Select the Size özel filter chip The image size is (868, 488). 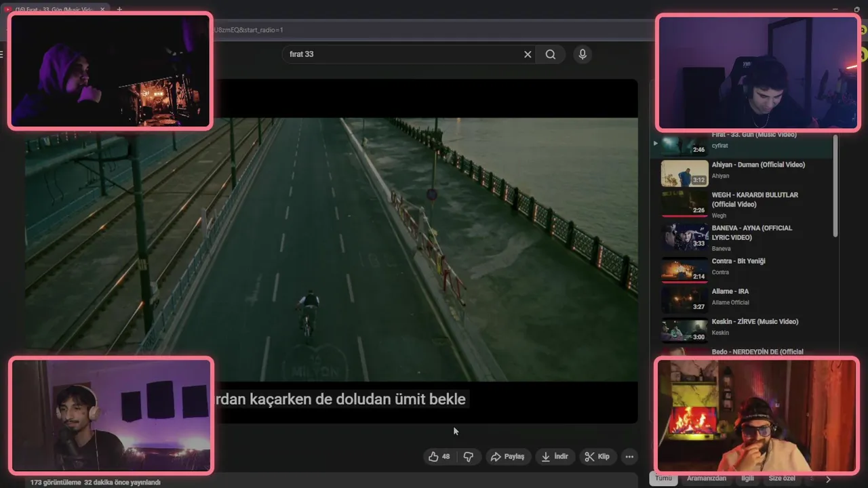782,479
